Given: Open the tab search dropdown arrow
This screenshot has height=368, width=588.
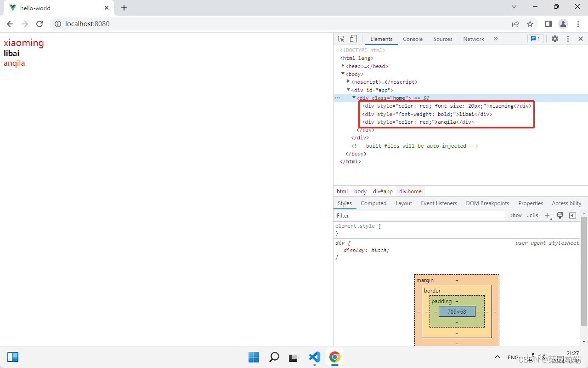Looking at the screenshot, I should coord(514,7).
